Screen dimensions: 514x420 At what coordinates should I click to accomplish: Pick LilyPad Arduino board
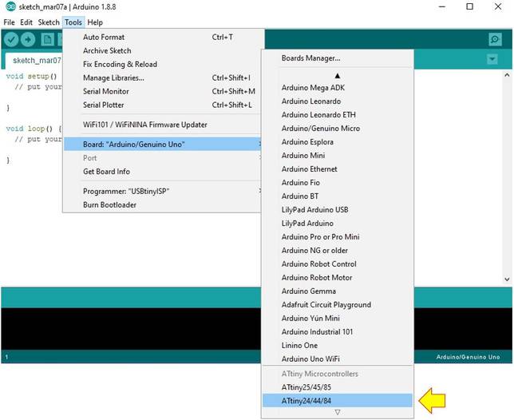coord(338,224)
